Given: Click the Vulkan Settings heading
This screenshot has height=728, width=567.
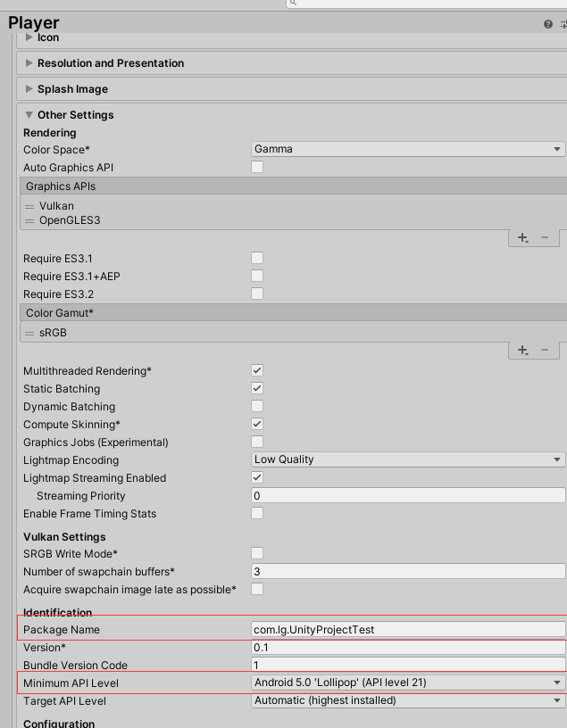Looking at the screenshot, I should (x=64, y=537).
